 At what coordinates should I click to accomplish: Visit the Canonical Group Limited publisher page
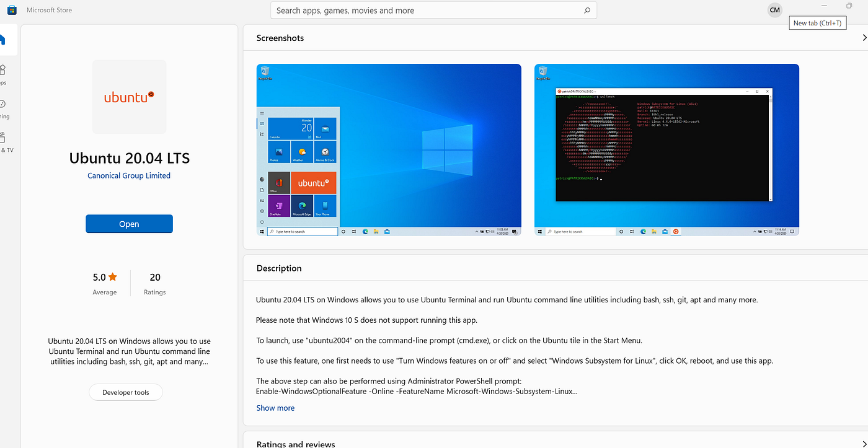point(128,175)
